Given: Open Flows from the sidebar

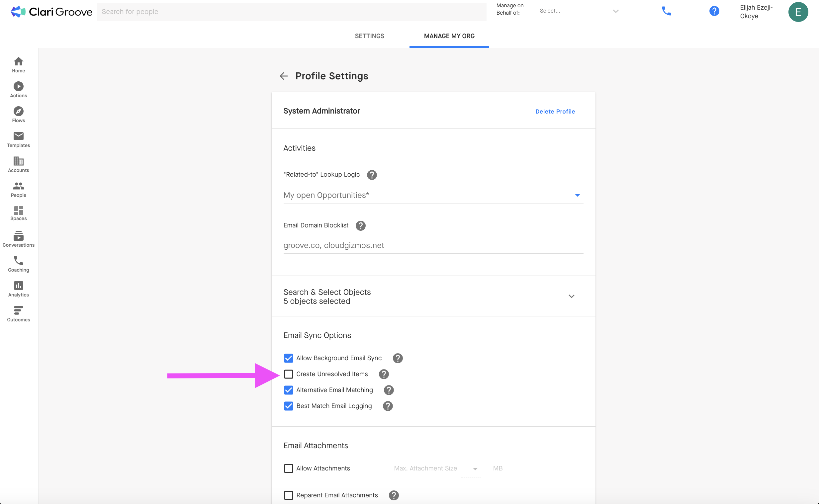Looking at the screenshot, I should tap(18, 115).
